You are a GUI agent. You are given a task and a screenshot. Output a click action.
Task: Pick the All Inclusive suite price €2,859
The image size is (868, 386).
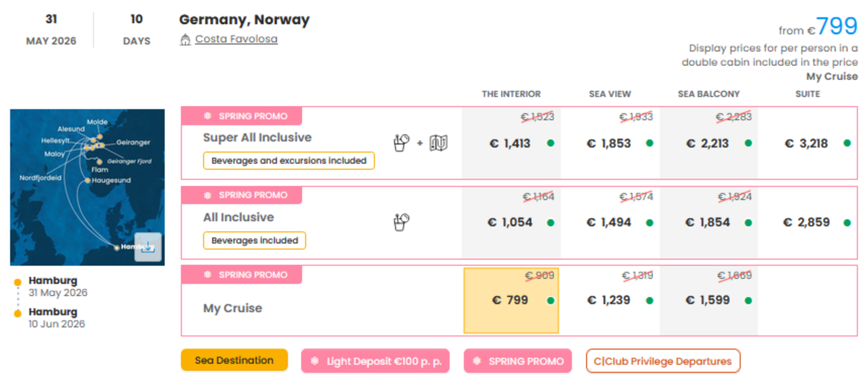806,222
